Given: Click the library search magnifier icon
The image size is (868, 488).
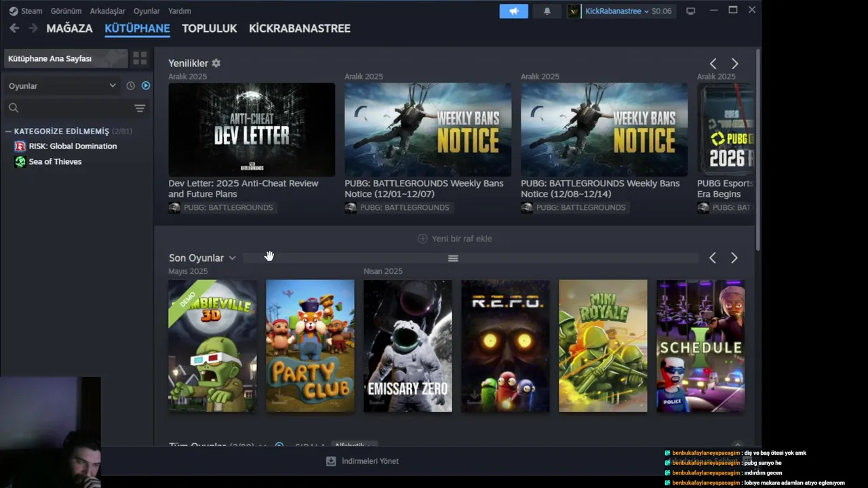Looking at the screenshot, I should click(14, 108).
